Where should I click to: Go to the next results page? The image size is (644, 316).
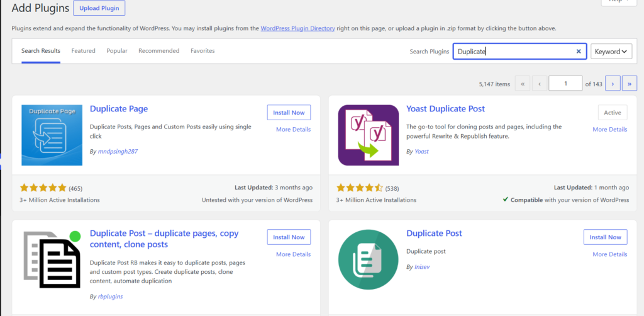pos(613,84)
